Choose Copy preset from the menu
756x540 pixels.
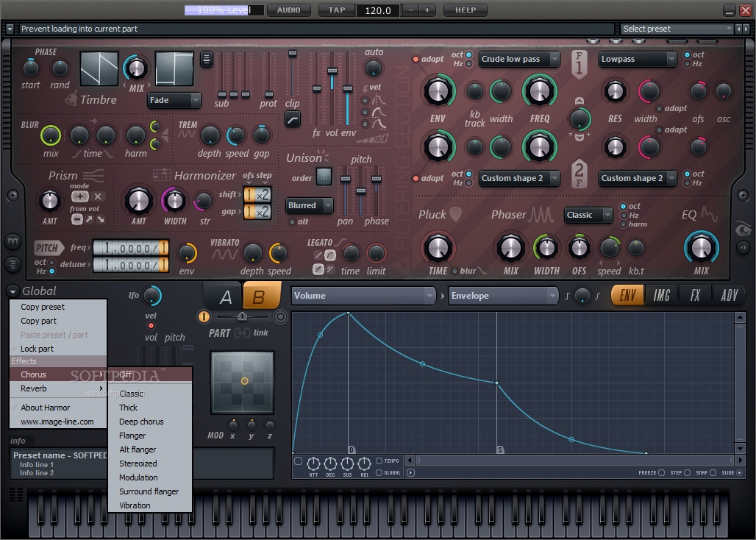(58, 307)
